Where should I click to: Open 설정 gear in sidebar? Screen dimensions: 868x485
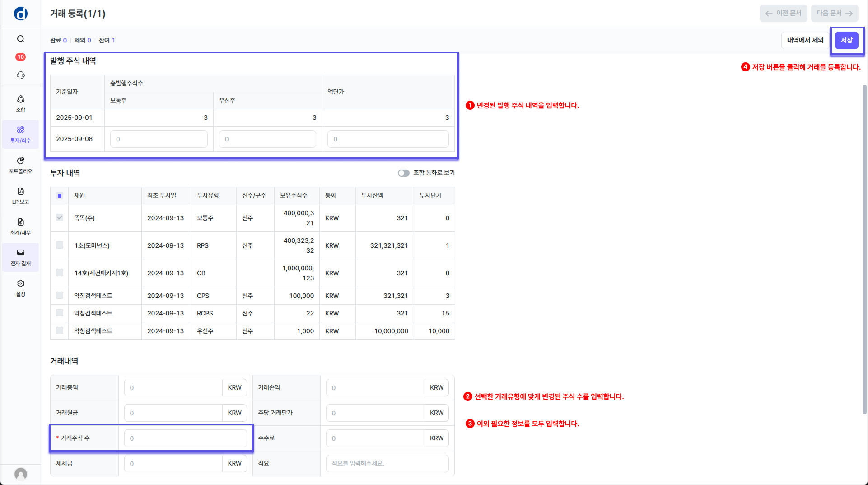(x=21, y=288)
